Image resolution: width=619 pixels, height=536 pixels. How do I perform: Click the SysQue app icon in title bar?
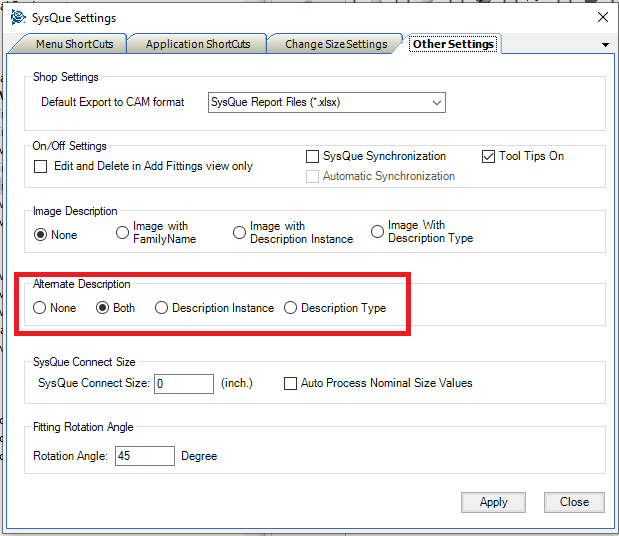[x=18, y=17]
